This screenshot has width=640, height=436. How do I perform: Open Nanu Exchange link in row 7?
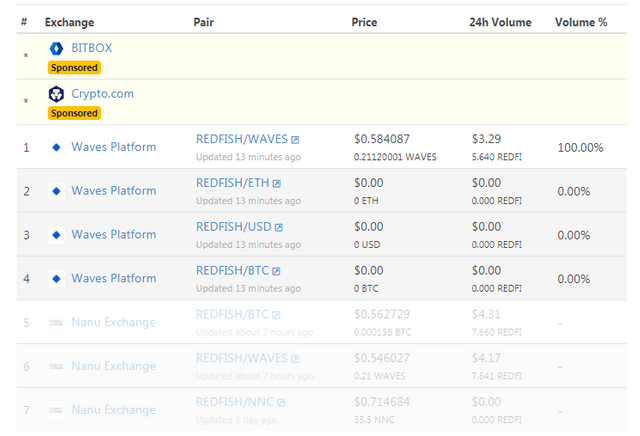coord(113,410)
